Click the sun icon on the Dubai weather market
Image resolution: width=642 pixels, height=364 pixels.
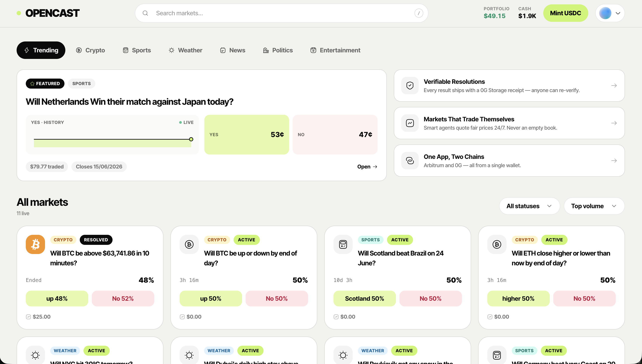pyautogui.click(x=189, y=355)
